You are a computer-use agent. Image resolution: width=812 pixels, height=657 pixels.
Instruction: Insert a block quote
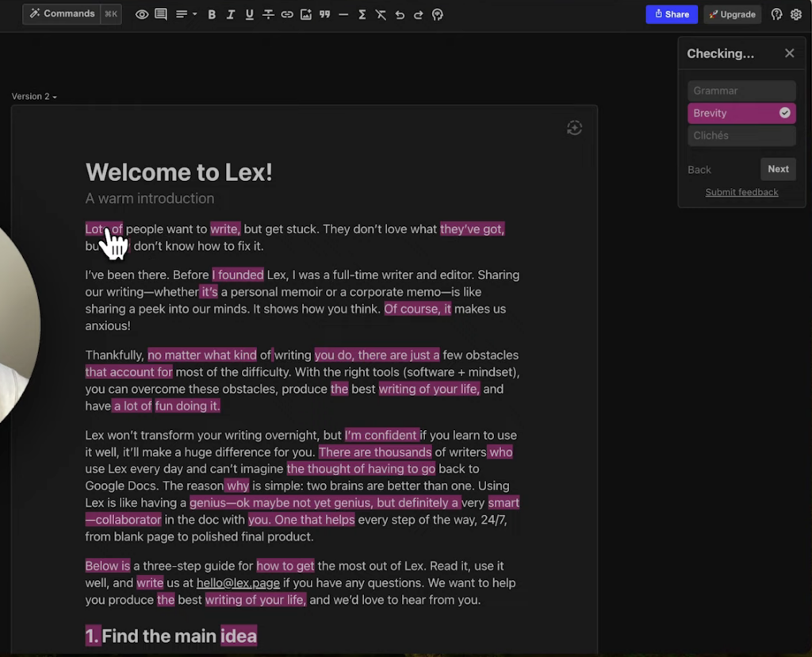point(324,14)
